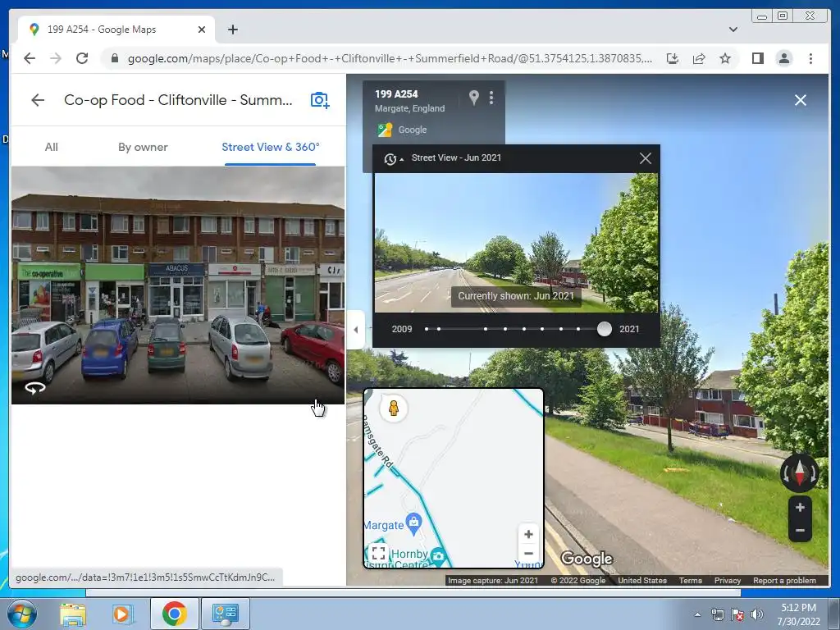Exit Street View with the X button
840x630 pixels.
pyautogui.click(x=801, y=100)
